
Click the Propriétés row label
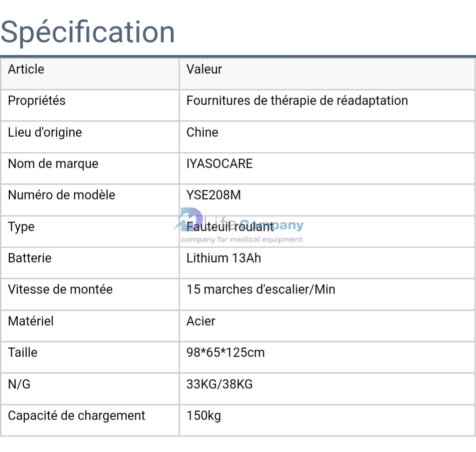pos(37,101)
